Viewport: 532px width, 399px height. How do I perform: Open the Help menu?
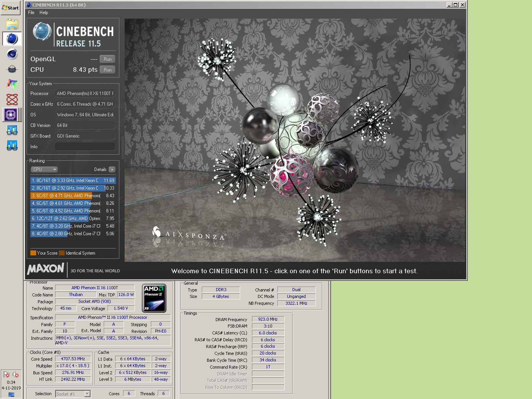tap(44, 13)
